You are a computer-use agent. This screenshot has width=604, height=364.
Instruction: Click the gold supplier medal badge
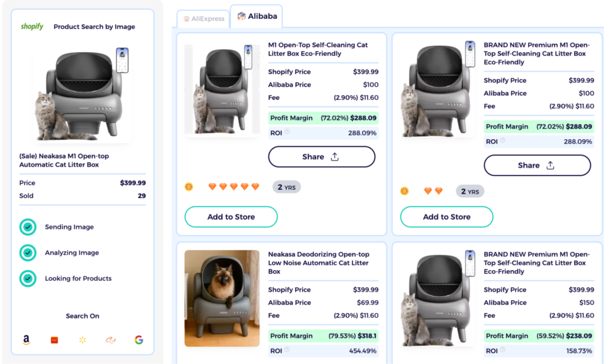click(x=189, y=186)
